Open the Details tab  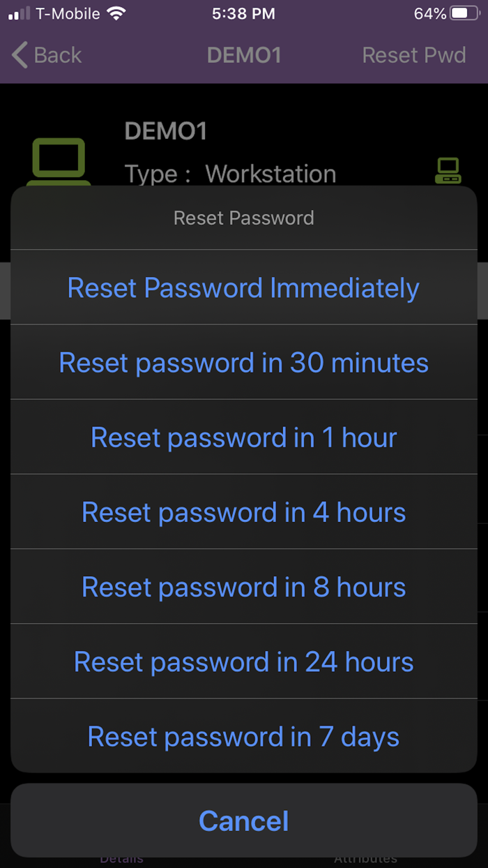121,860
